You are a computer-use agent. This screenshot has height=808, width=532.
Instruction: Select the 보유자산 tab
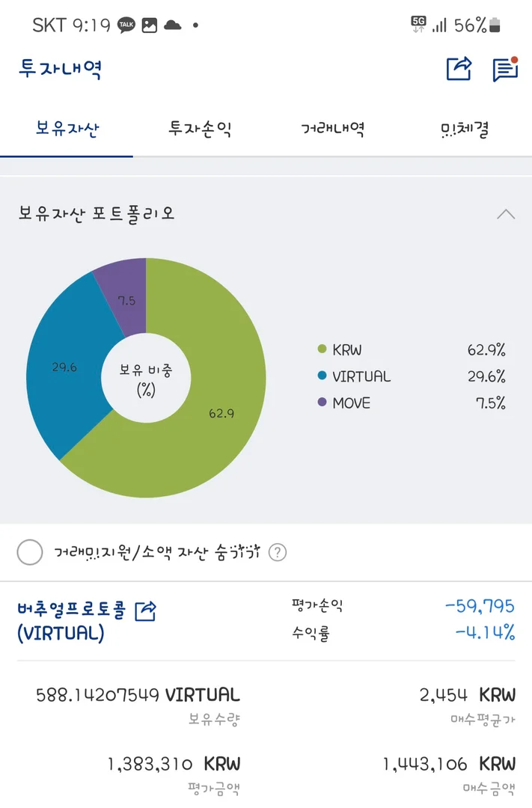[x=67, y=129]
